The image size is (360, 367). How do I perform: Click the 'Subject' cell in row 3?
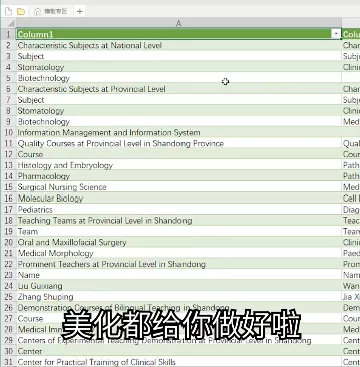[x=179, y=56]
